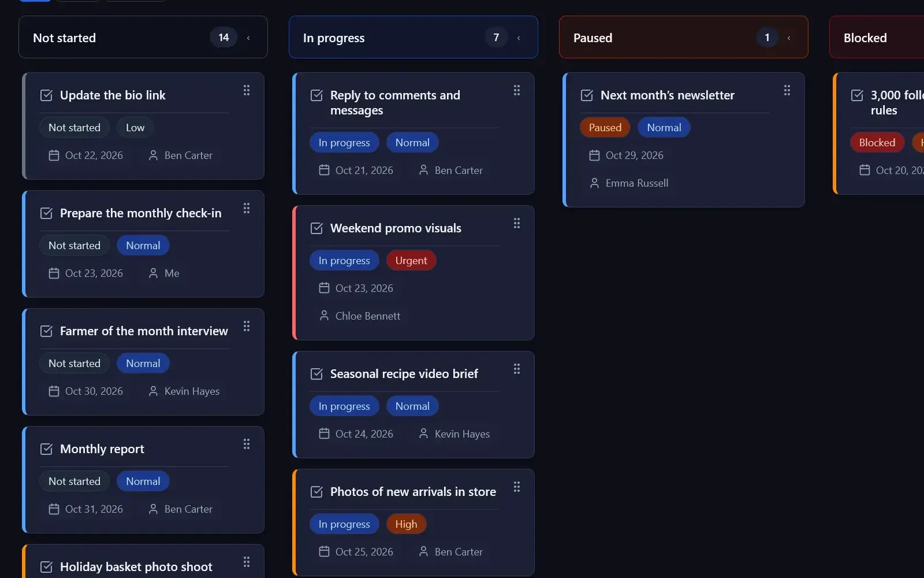Click drag handle on Holiday basket photo shoot card
The height and width of the screenshot is (578, 924).
247,562
